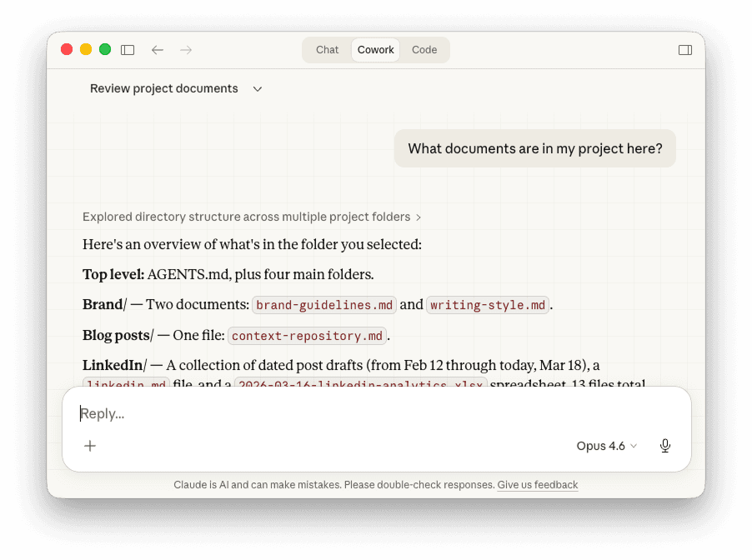752x560 pixels.
Task: Open the attachment plus button
Action: point(89,446)
